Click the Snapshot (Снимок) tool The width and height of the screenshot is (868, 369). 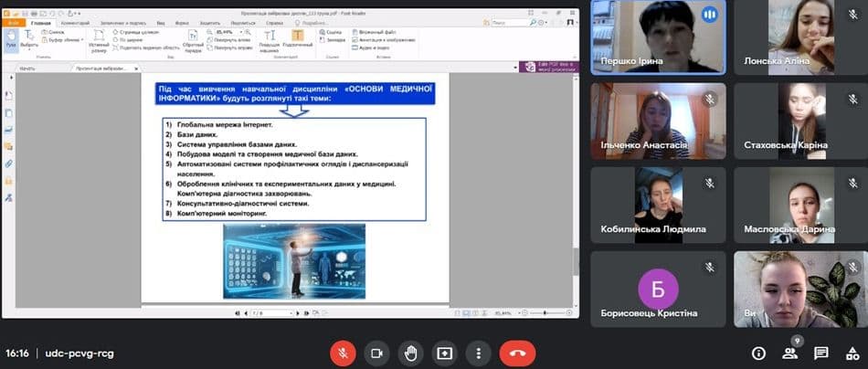[53, 32]
